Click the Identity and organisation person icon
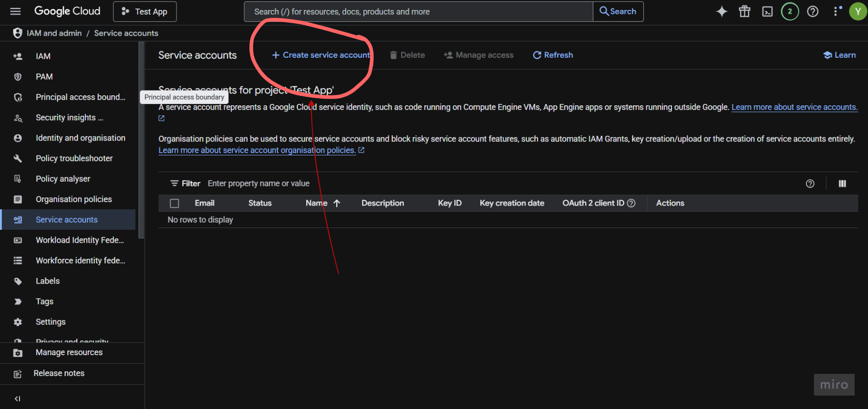This screenshot has width=868, height=409. tap(18, 138)
